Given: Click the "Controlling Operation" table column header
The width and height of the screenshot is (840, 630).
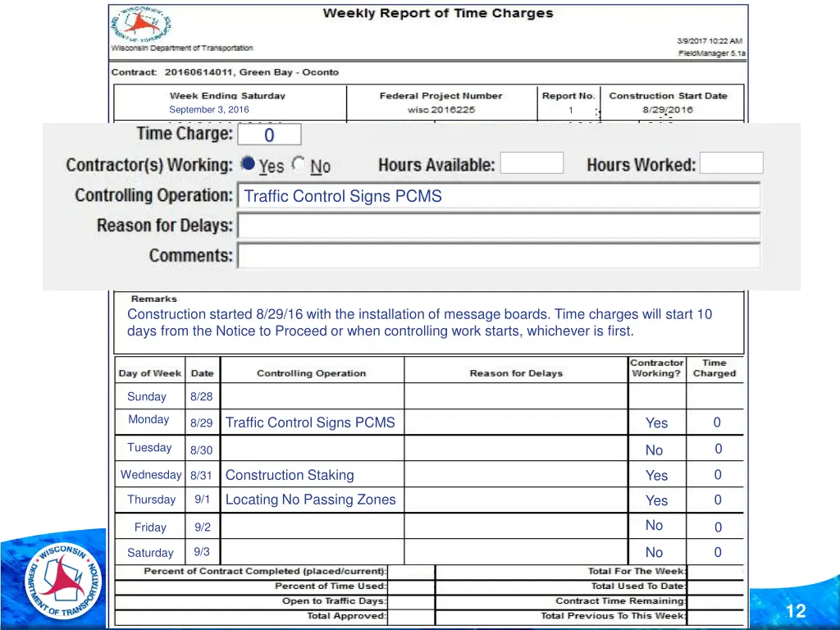Looking at the screenshot, I should tap(311, 373).
